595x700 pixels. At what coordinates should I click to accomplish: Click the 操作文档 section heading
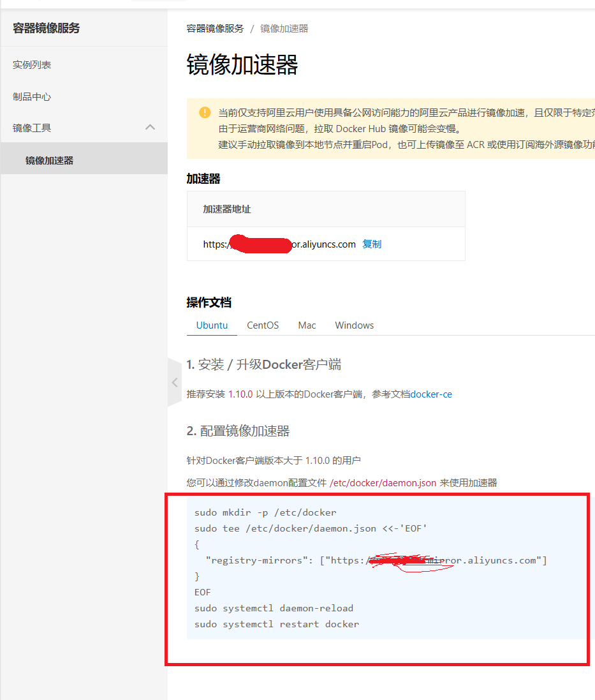click(209, 302)
